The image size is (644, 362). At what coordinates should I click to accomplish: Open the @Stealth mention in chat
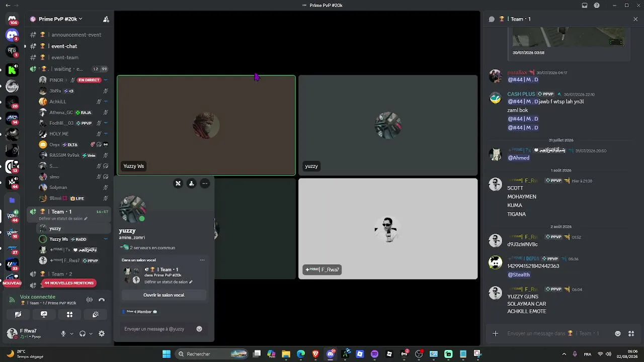pos(519,275)
